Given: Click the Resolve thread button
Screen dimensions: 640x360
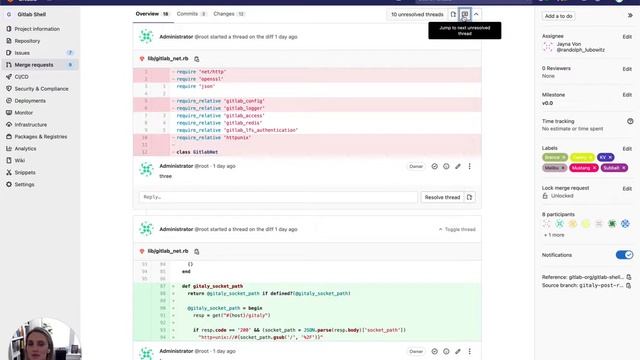Looking at the screenshot, I should coord(442,197).
